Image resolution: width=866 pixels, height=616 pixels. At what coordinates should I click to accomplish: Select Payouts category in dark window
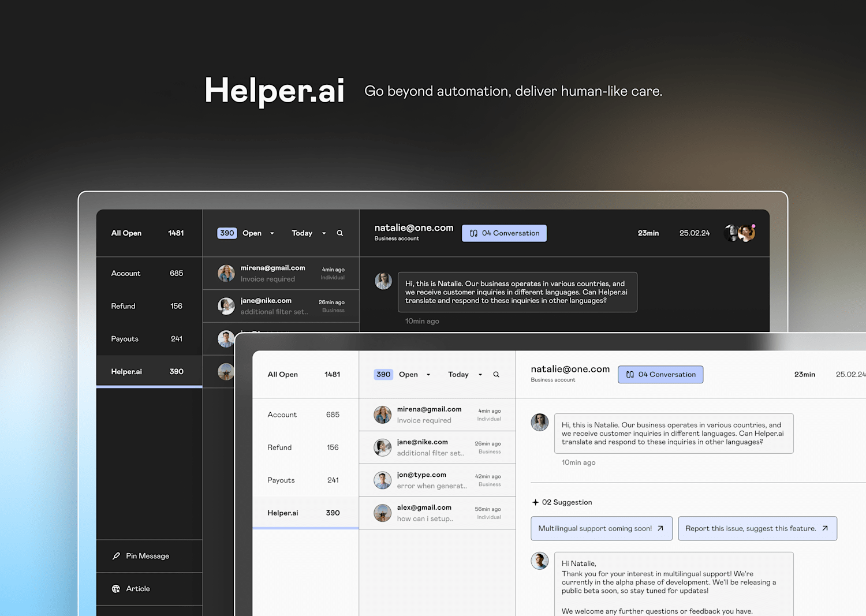pyautogui.click(x=149, y=339)
